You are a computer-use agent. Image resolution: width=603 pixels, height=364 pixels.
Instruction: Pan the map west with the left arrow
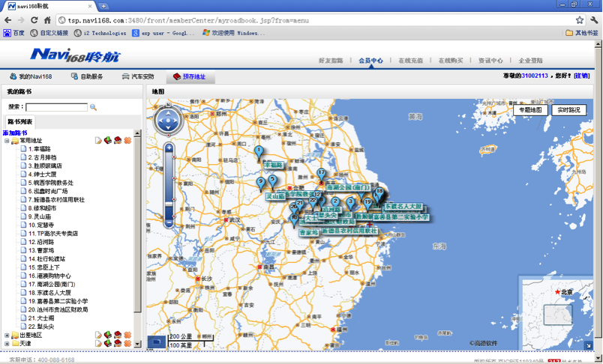(x=160, y=121)
